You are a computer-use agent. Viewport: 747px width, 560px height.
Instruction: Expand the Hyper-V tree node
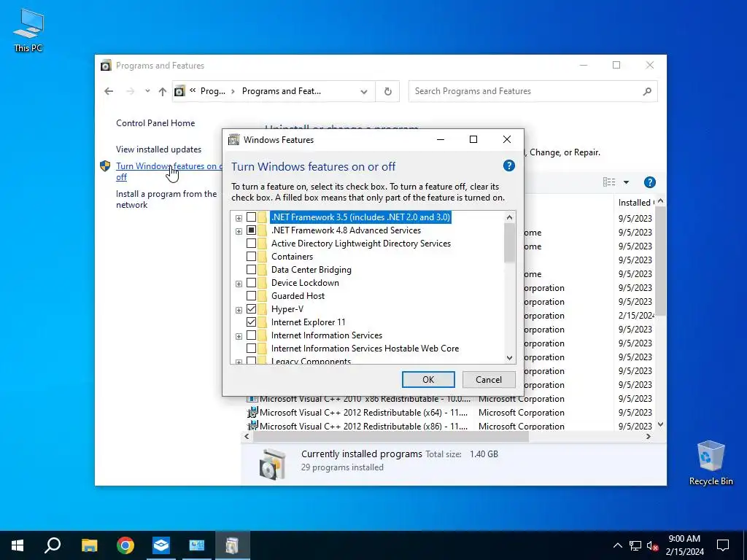(x=239, y=310)
